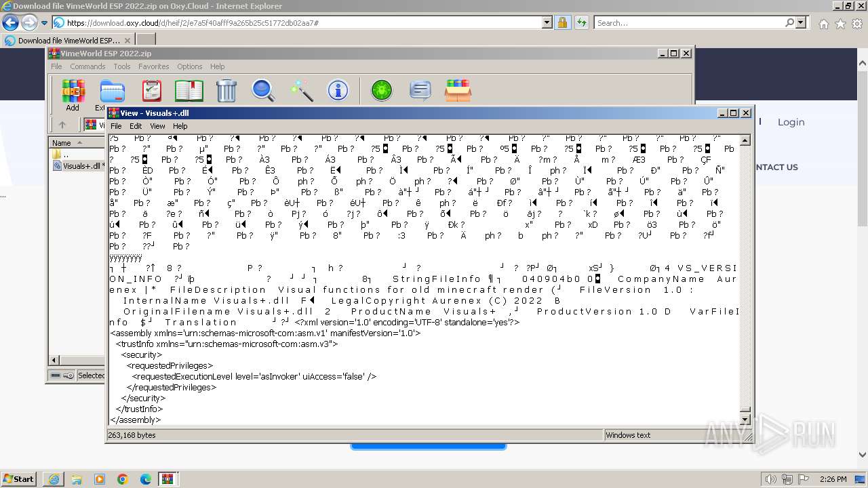Screen dimensions: 868x488
Task: Open the recent pages dropdown arrow
Action: pyautogui.click(x=44, y=23)
